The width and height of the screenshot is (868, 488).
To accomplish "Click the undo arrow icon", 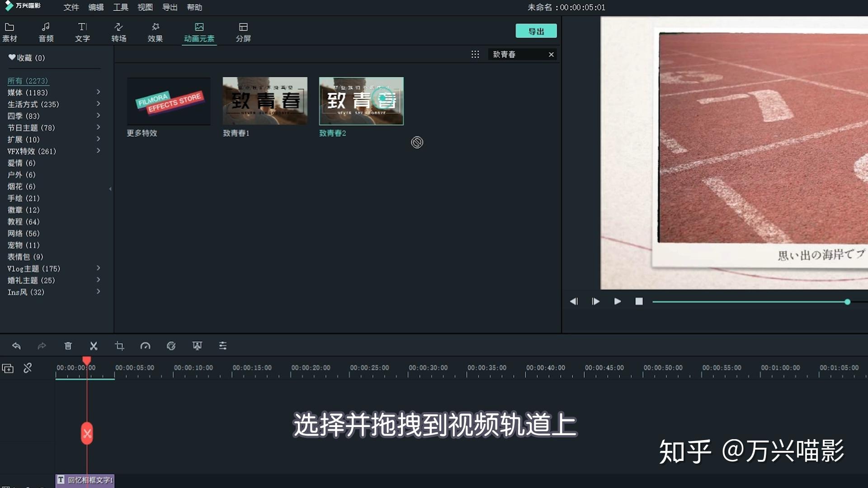I will point(16,346).
